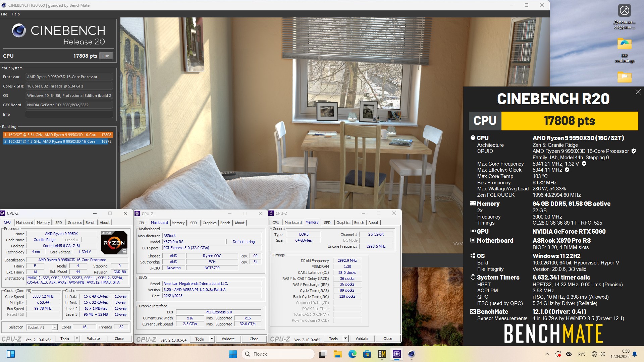Open Graphics tab in middle CPU-Z window
644x362 pixels.
point(210,223)
